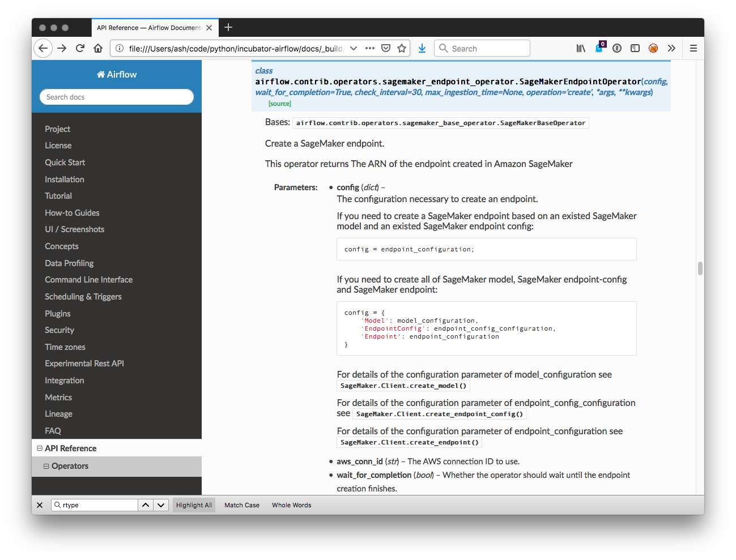Close the API Reference tab
The width and height of the screenshot is (736, 560).
[209, 28]
